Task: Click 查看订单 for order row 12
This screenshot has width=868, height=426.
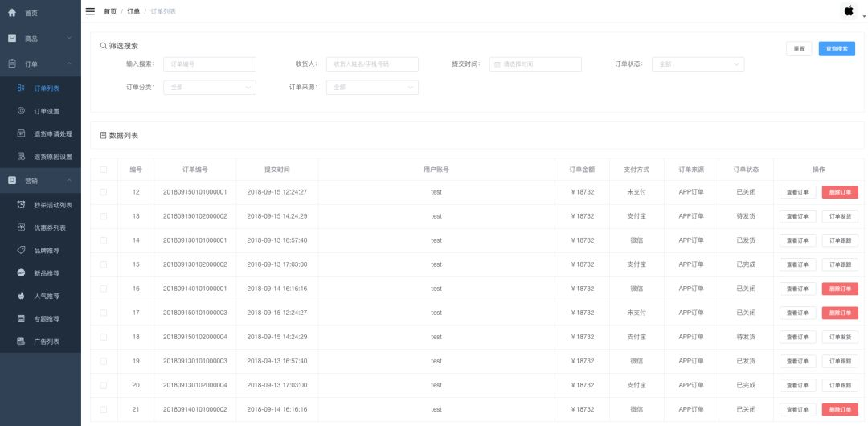Action: tap(798, 192)
